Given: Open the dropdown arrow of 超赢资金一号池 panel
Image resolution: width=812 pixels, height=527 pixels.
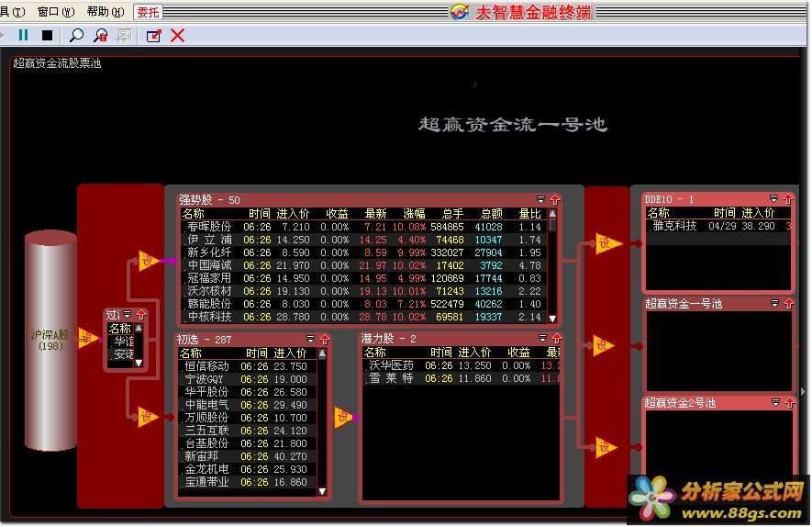Looking at the screenshot, I should 774,303.
